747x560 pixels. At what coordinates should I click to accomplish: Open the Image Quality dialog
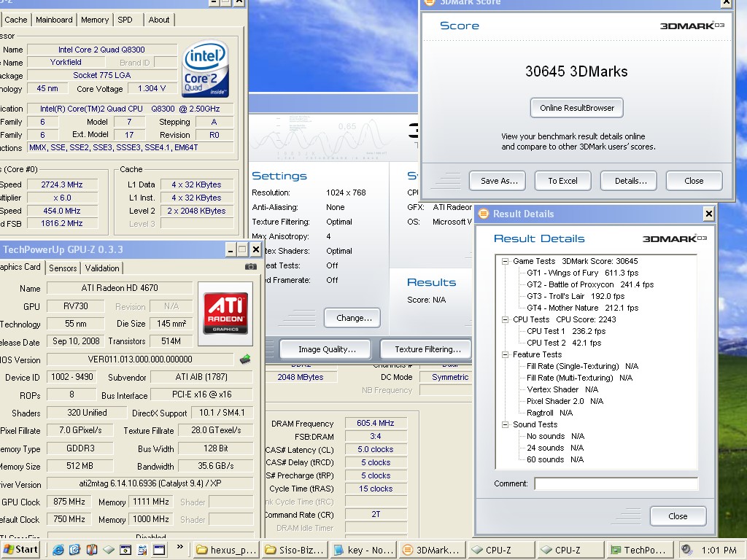[x=325, y=349]
